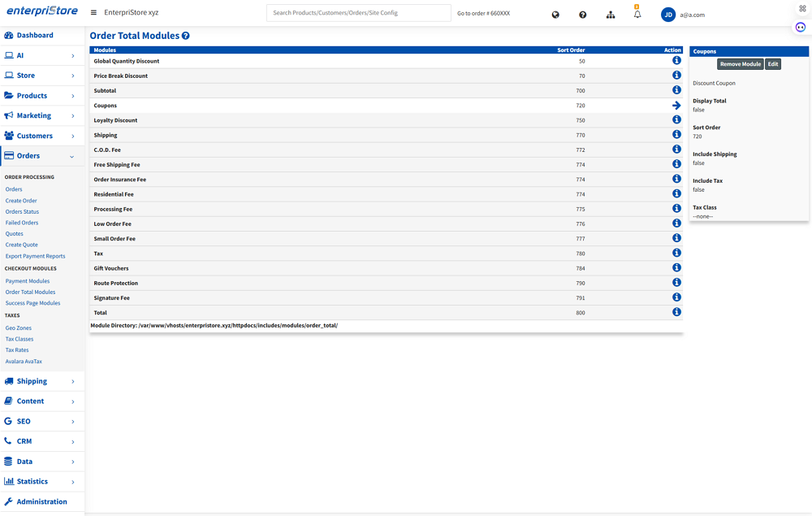Expand the Products sidebar menu
Viewport: 812px width, 516px height.
42,96
